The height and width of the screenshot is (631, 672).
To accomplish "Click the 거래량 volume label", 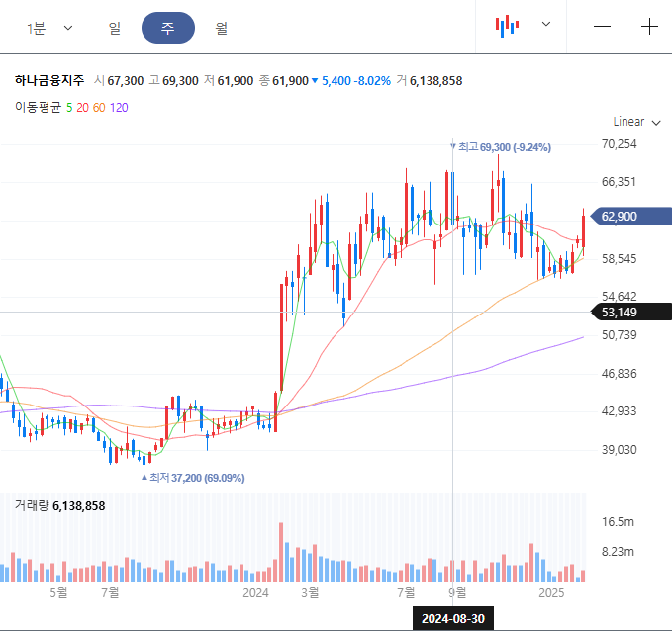I will (x=32, y=506).
